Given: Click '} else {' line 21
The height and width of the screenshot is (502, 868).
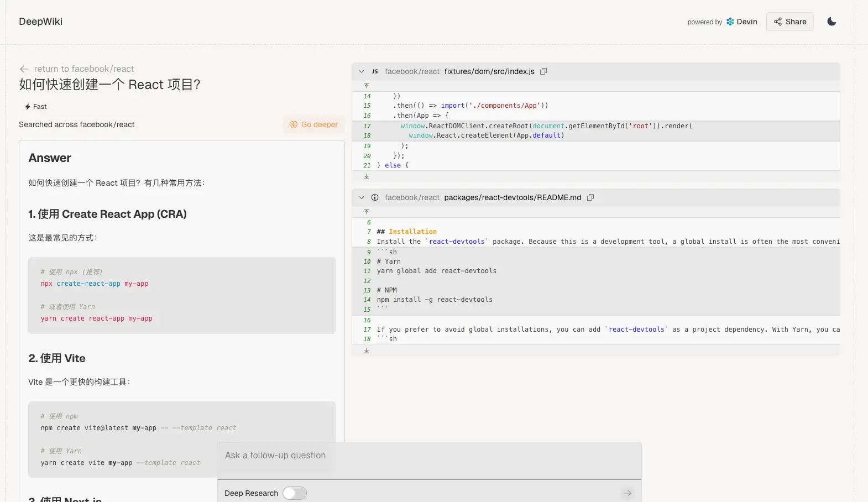Looking at the screenshot, I should (393, 165).
